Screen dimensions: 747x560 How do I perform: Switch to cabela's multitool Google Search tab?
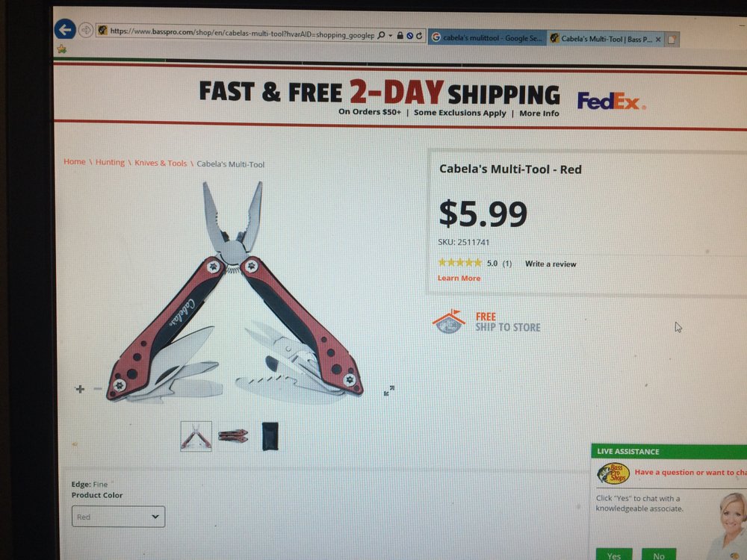487,37
